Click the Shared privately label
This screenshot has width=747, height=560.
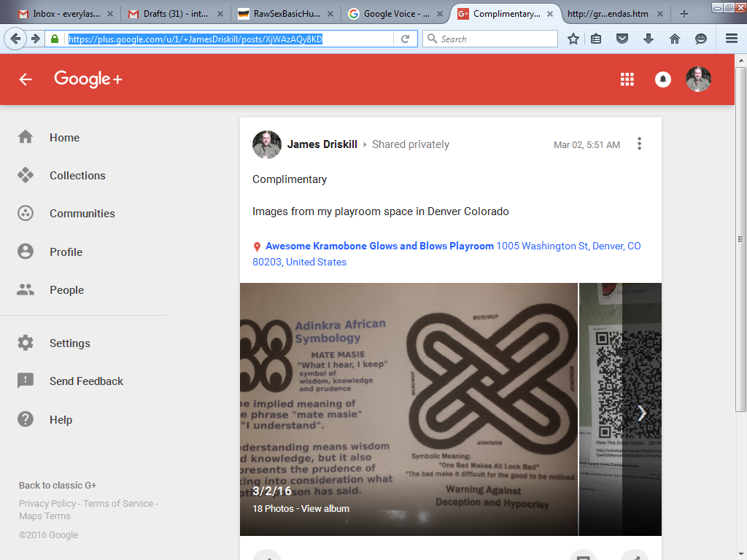(x=410, y=144)
